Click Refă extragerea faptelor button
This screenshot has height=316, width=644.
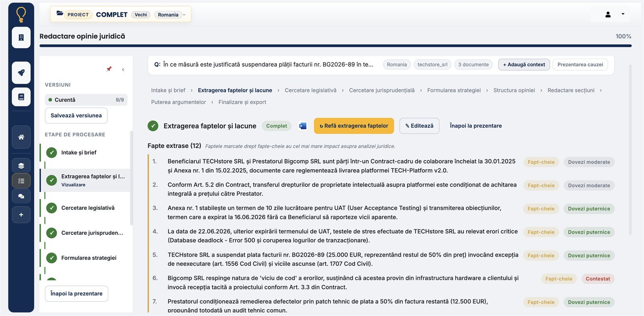(354, 126)
